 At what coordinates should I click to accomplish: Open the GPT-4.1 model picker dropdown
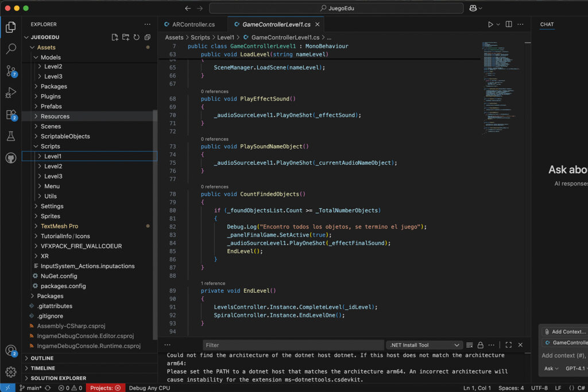point(575,368)
